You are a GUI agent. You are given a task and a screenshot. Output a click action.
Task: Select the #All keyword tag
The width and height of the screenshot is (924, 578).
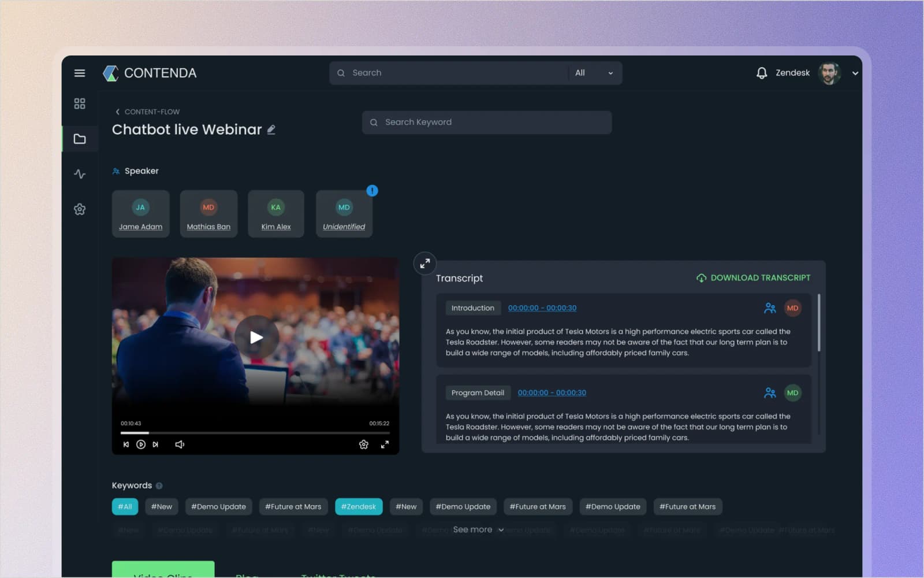(125, 507)
